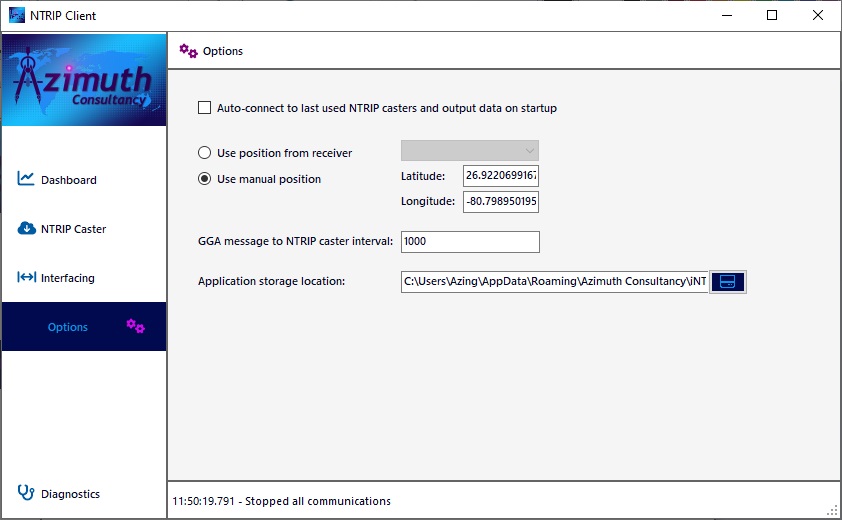Click the NTRIP Client title bar icon
Viewport: 842px width, 520px height.
click(16, 16)
